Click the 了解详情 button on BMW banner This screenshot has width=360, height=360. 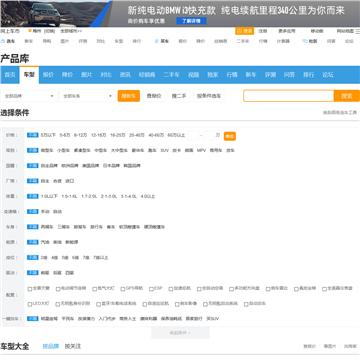[x=191, y=21]
